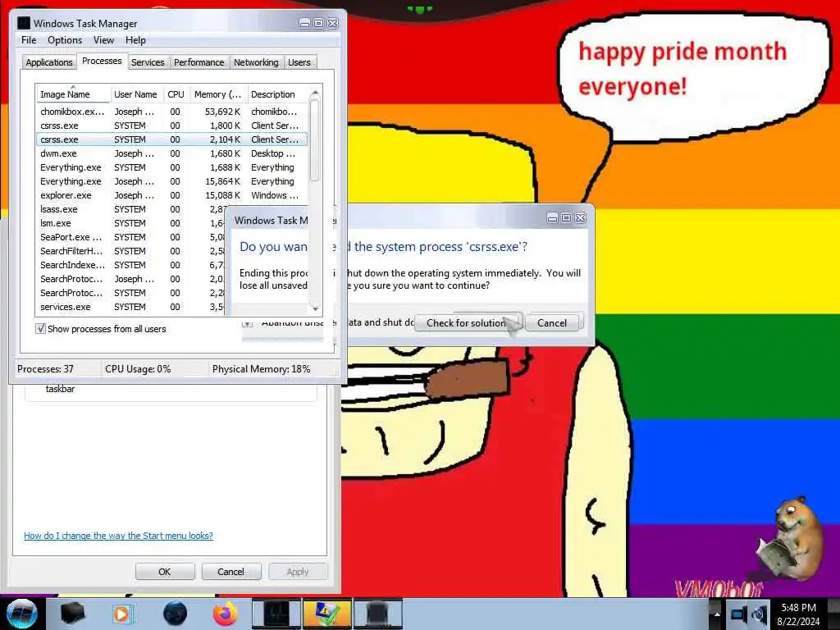The image size is (840, 630).
Task: Switch to the Users tab
Action: [x=299, y=62]
